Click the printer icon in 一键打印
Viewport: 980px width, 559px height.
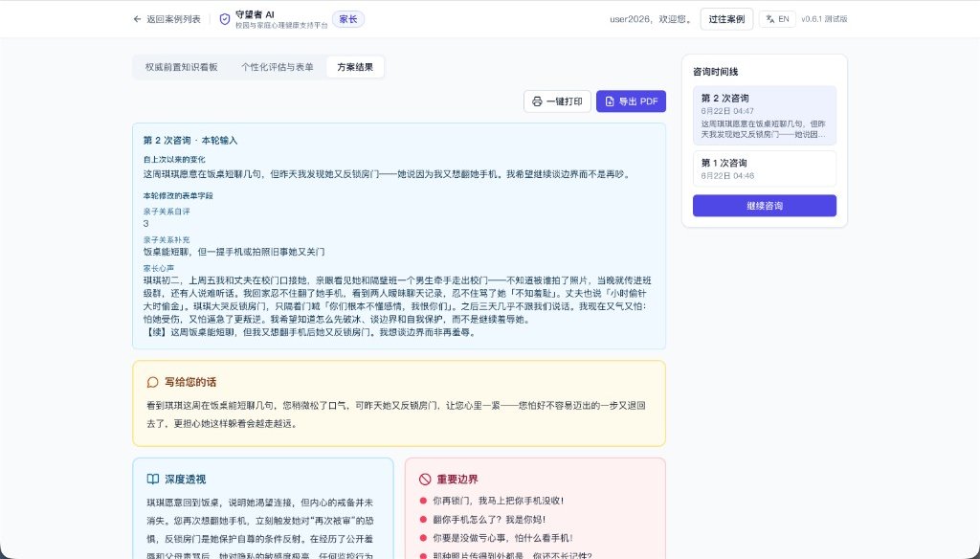(x=537, y=101)
